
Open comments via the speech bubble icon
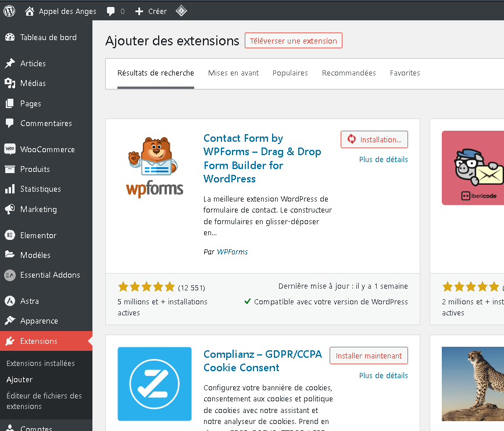[110, 10]
